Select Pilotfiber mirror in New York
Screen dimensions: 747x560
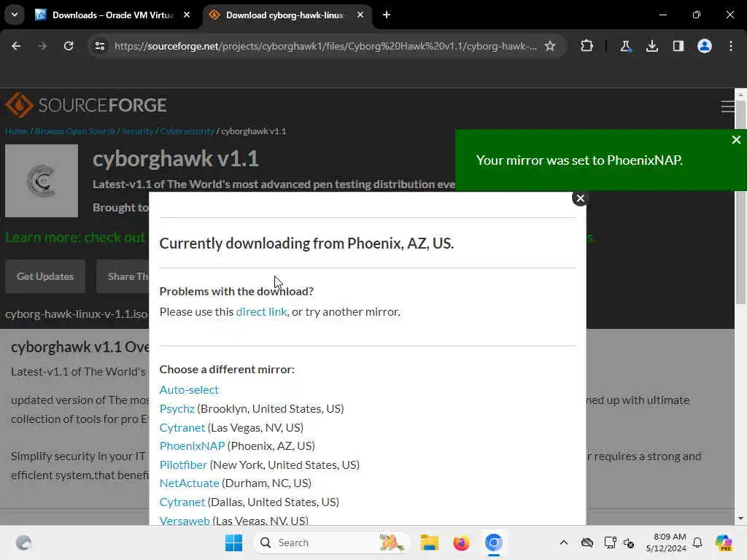click(183, 464)
